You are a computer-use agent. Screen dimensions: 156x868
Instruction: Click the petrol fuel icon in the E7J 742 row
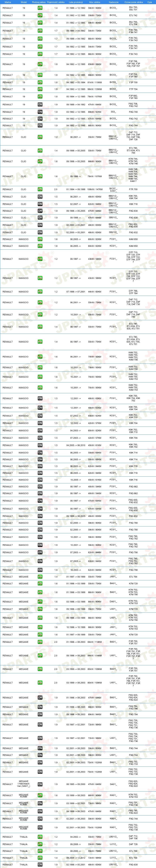click(x=40, y=15)
